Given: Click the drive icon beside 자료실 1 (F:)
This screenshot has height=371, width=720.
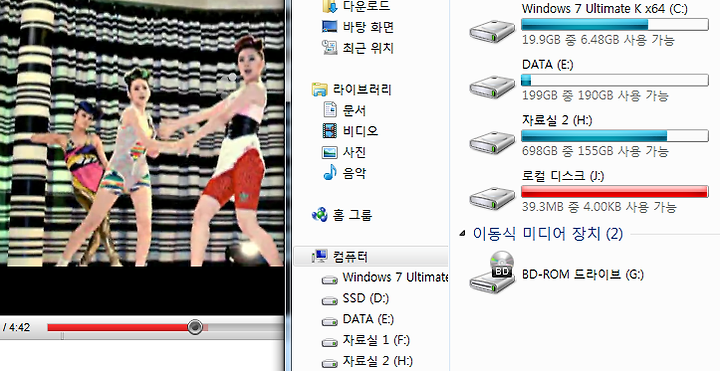Looking at the screenshot, I should click(330, 343).
